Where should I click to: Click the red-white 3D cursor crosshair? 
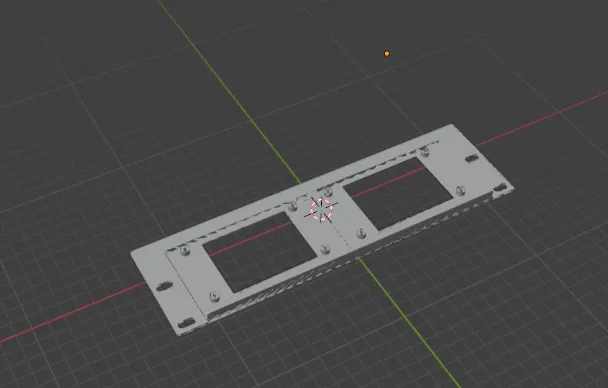pos(321,209)
